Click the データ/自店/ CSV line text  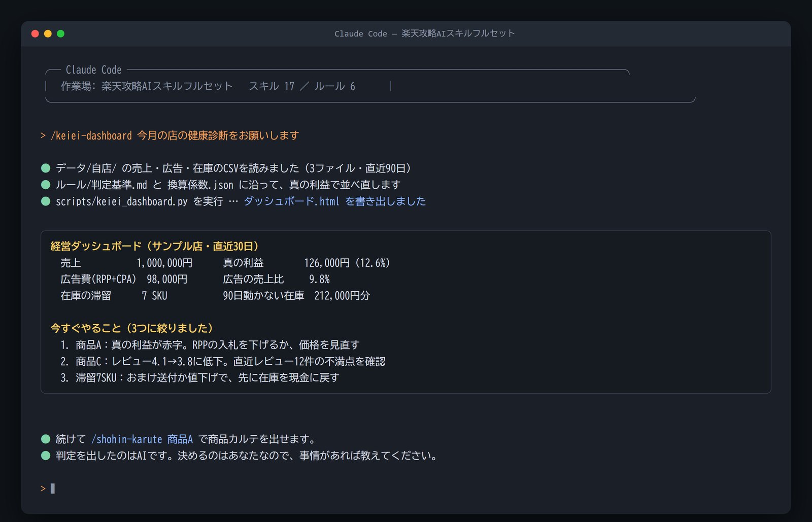[x=233, y=168]
